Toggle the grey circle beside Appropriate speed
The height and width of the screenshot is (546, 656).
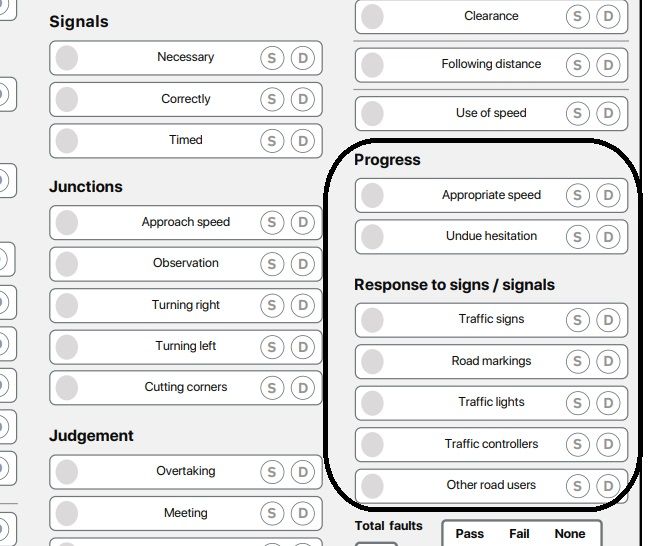pyautogui.click(x=372, y=196)
